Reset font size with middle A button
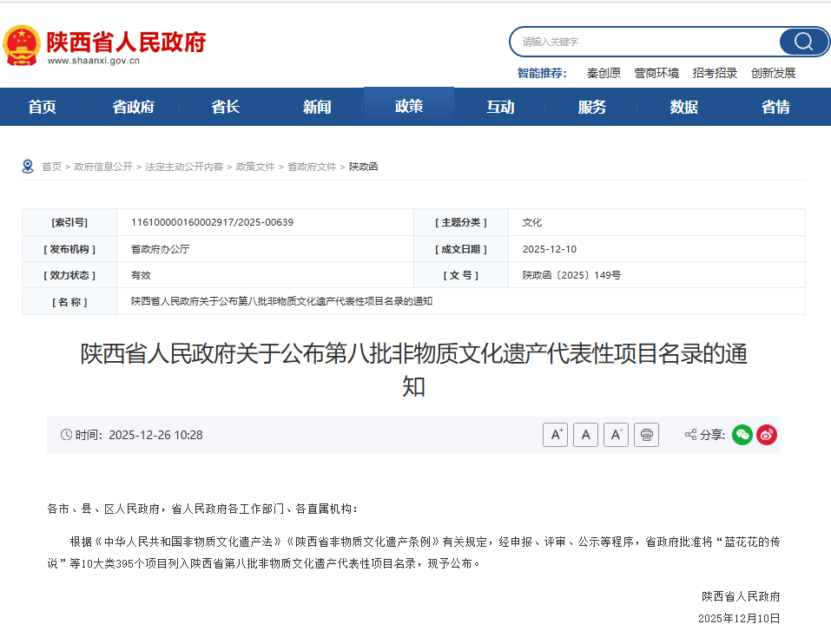 (x=585, y=435)
